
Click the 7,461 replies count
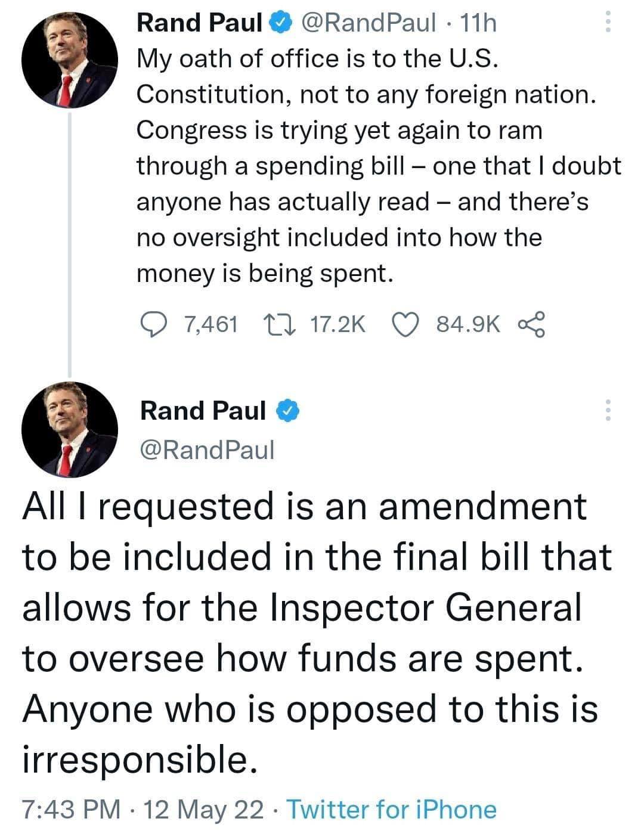(x=211, y=324)
